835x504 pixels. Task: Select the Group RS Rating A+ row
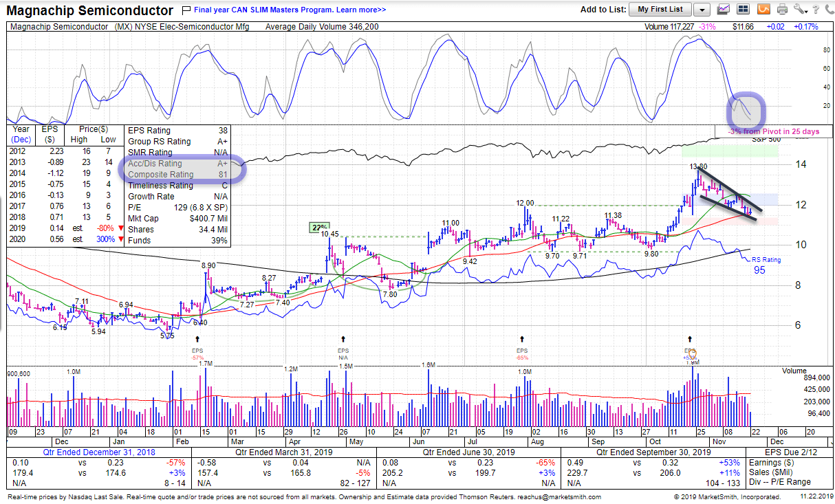coord(177,142)
